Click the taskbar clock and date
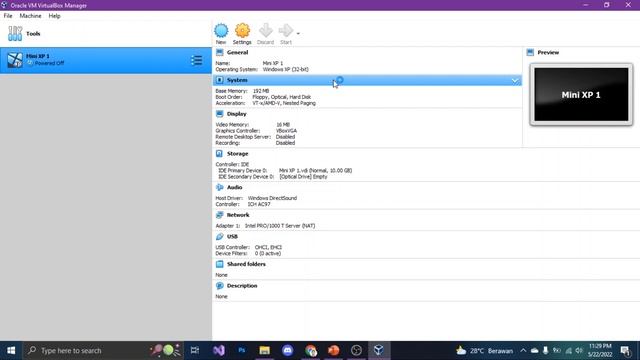The height and width of the screenshot is (360, 640). click(x=600, y=351)
